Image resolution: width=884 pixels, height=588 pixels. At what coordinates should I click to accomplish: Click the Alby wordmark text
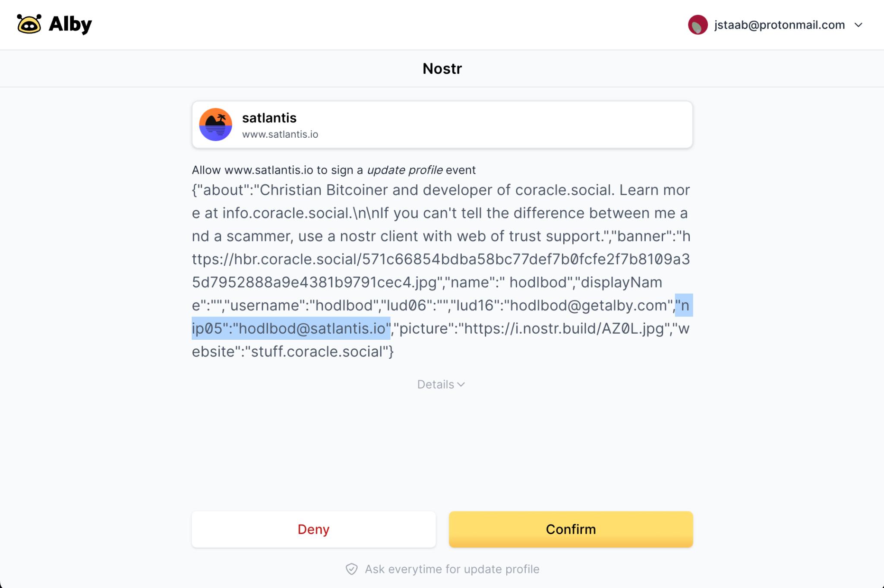click(x=70, y=24)
